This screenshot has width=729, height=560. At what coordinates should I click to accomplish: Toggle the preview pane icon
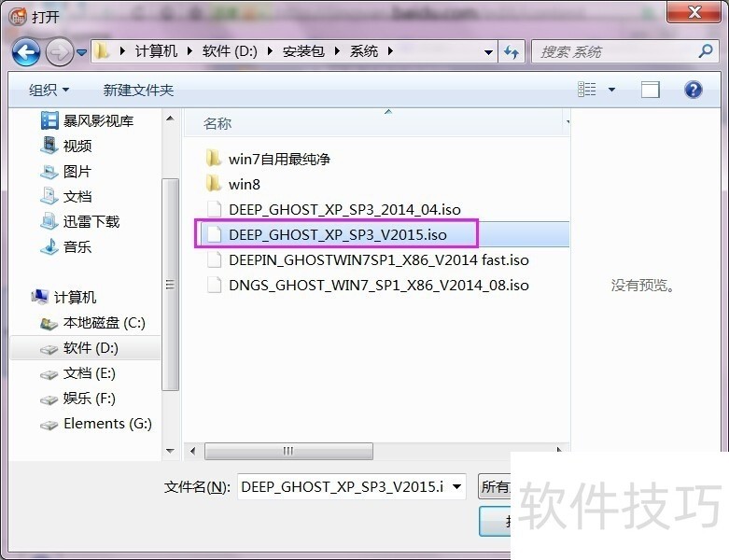coord(650,90)
